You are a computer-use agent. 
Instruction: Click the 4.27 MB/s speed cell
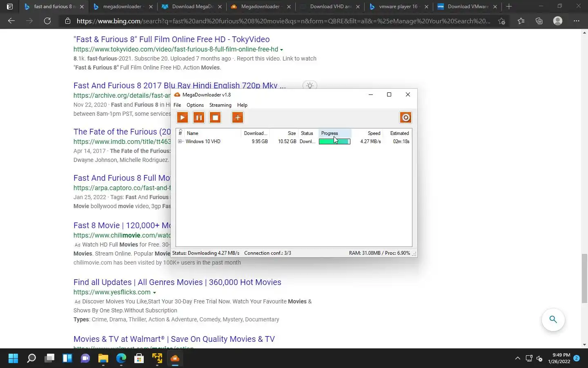(370, 141)
